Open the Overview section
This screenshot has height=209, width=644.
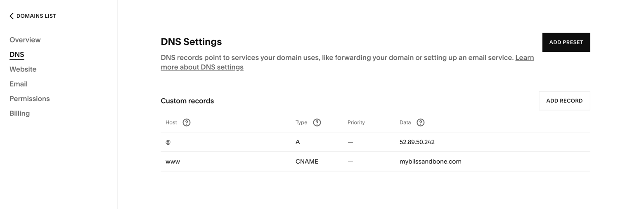coord(25,40)
